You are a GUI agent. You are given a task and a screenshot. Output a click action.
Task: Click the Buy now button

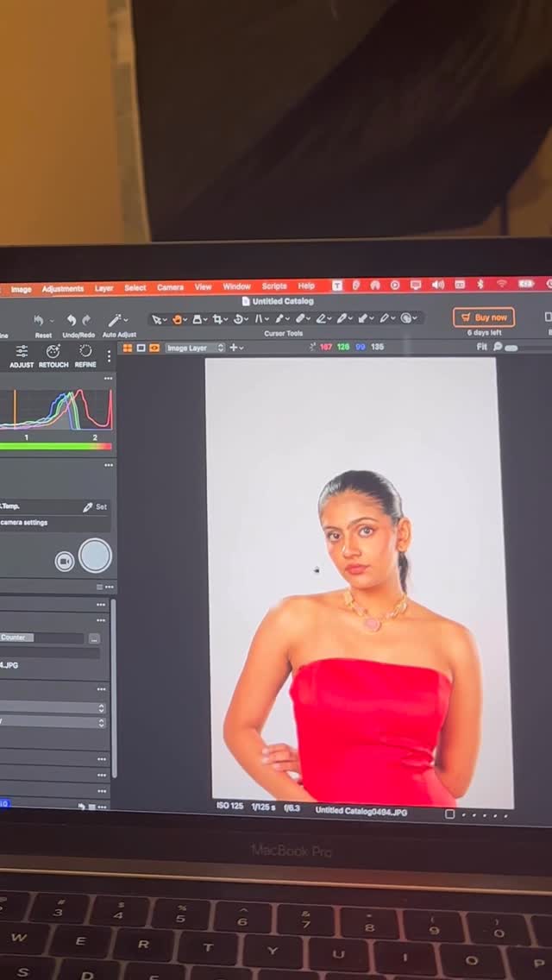[x=484, y=317]
